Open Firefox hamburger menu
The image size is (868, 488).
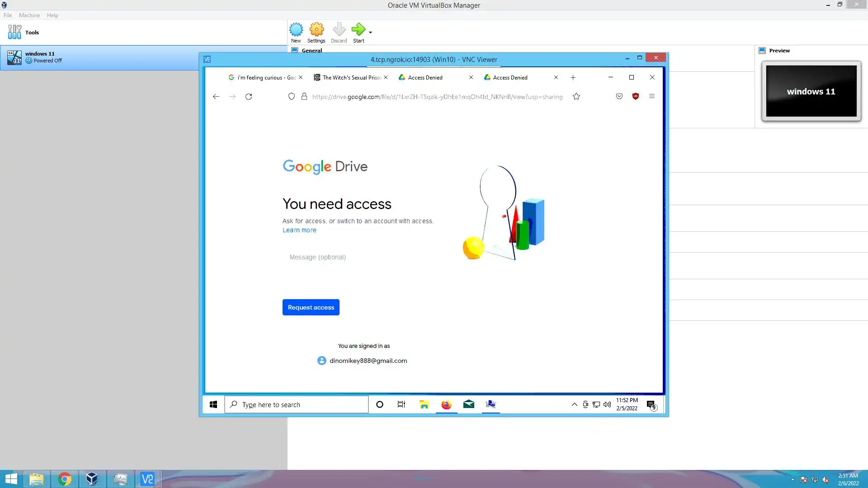click(651, 96)
